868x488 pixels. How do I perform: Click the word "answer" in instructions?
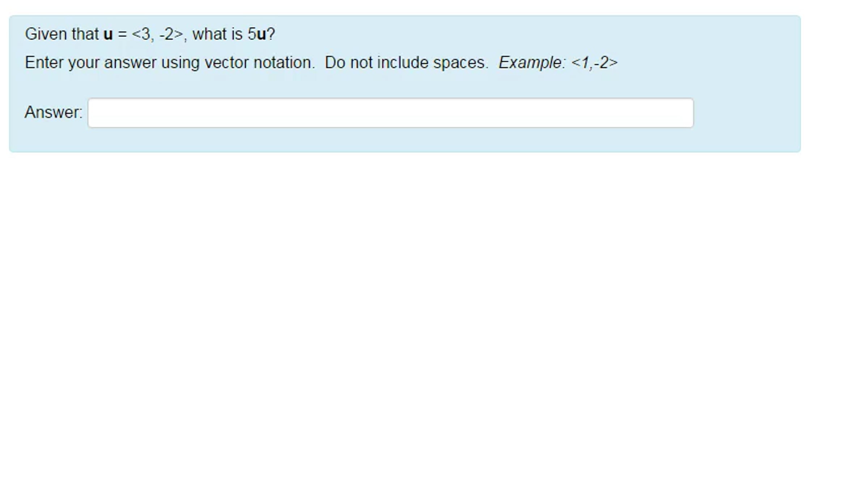coord(130,63)
